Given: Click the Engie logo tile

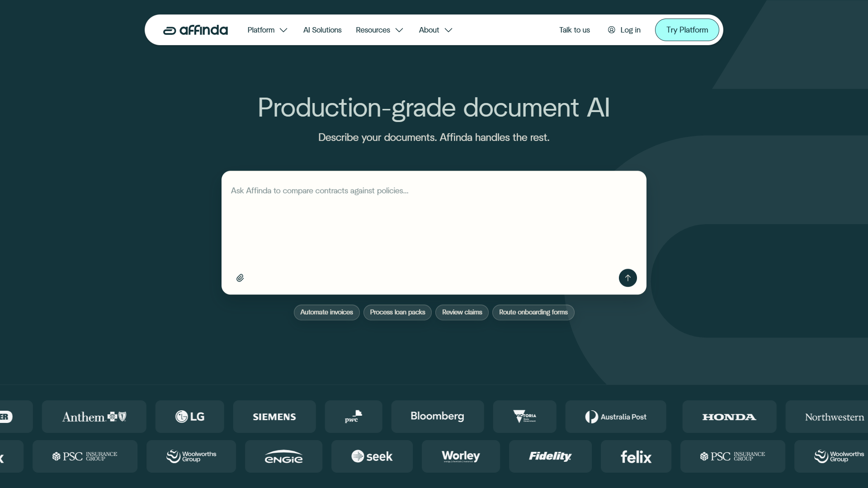Looking at the screenshot, I should coord(283,456).
